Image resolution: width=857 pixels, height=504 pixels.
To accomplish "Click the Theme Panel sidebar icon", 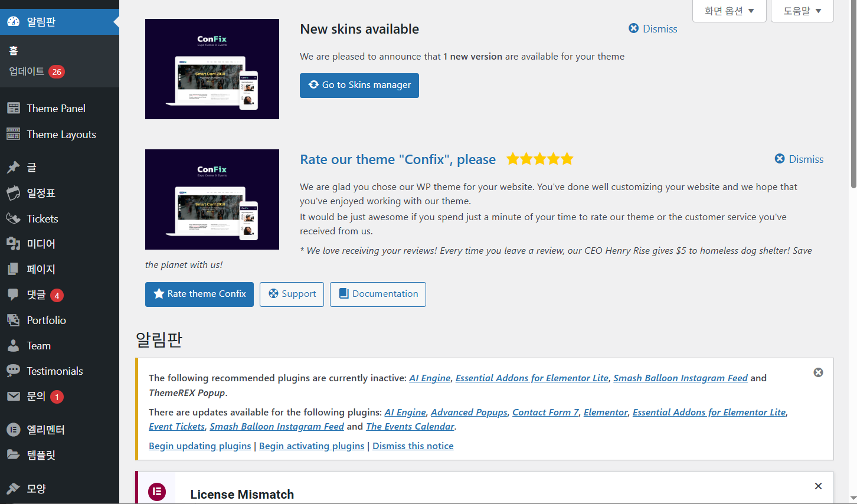I will (x=14, y=109).
